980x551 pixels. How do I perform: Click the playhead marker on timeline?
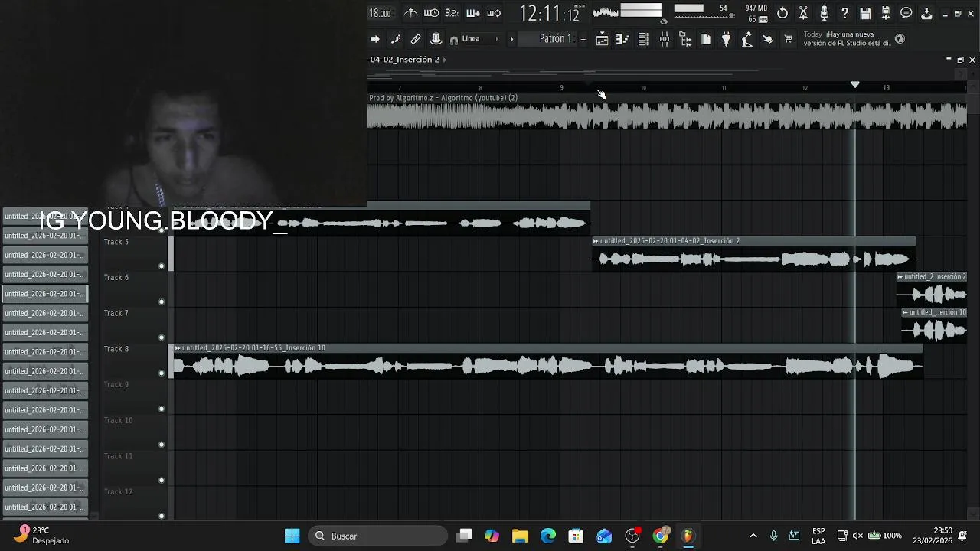[855, 85]
